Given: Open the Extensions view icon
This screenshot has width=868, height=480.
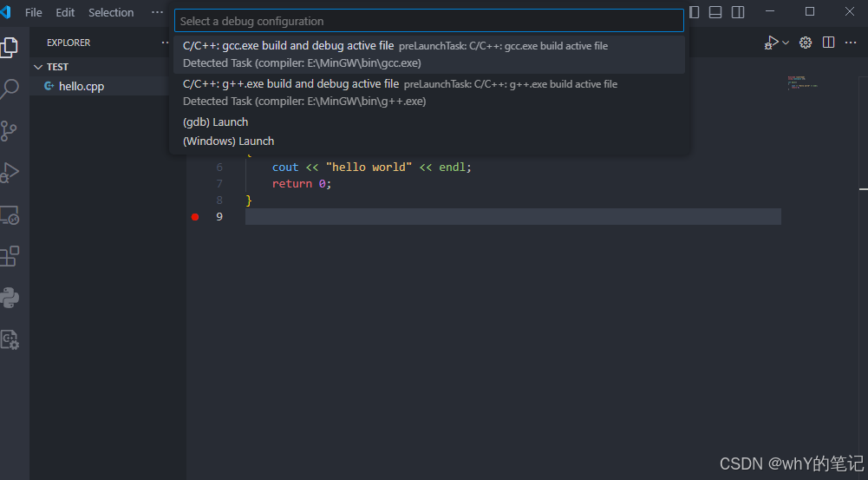Looking at the screenshot, I should [x=10, y=256].
